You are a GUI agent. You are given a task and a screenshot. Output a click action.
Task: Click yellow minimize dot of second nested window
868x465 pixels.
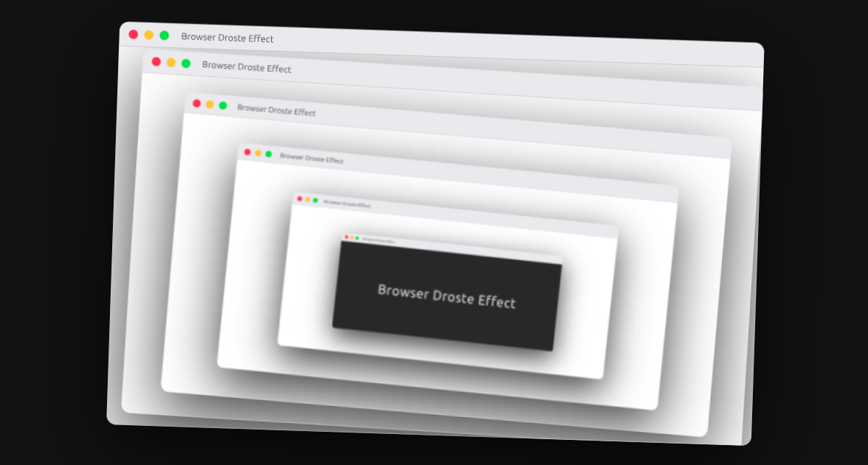pyautogui.click(x=171, y=63)
